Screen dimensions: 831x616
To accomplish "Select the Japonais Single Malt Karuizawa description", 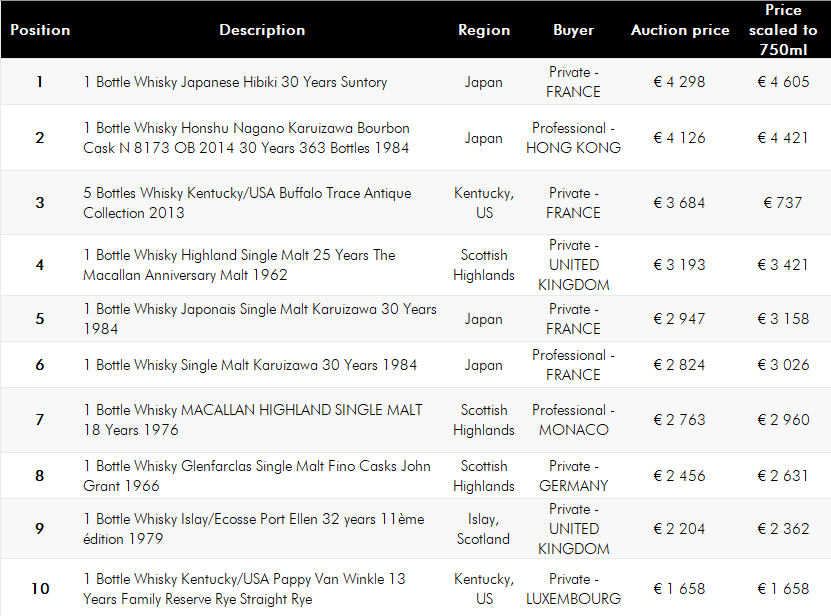I will click(x=260, y=319).
